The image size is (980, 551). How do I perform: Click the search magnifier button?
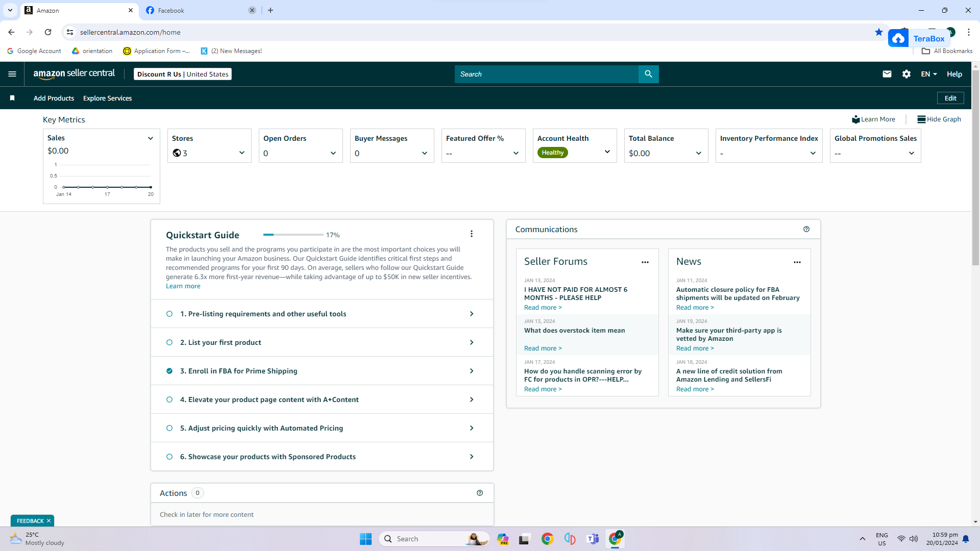click(648, 74)
